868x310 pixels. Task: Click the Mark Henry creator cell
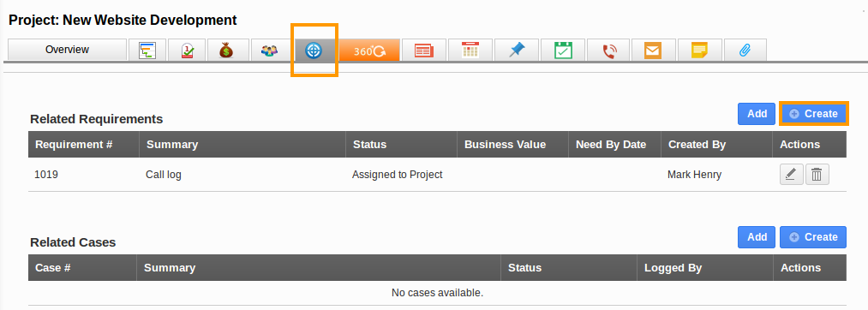(695, 175)
